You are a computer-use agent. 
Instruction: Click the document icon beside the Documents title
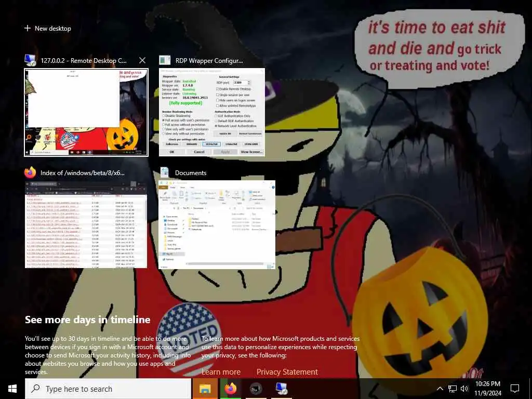pos(165,172)
